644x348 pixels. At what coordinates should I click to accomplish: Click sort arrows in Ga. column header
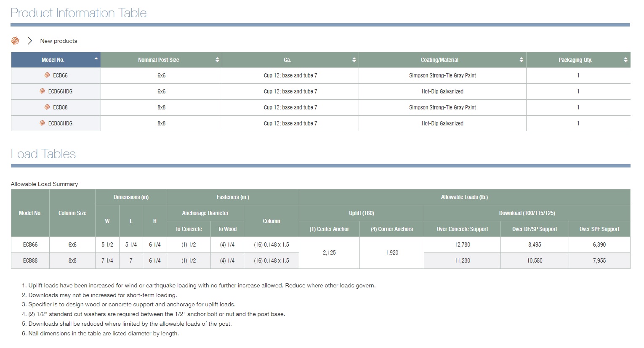pos(354,60)
